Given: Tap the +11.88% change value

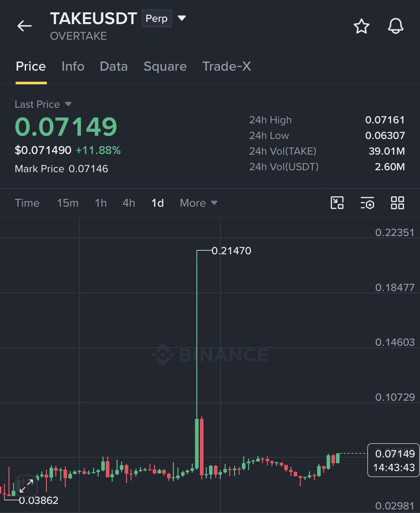Looking at the screenshot, I should tap(98, 150).
